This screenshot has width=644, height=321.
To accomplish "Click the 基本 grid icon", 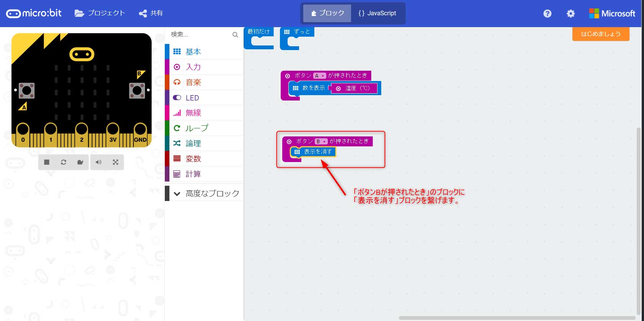I will pos(177,52).
